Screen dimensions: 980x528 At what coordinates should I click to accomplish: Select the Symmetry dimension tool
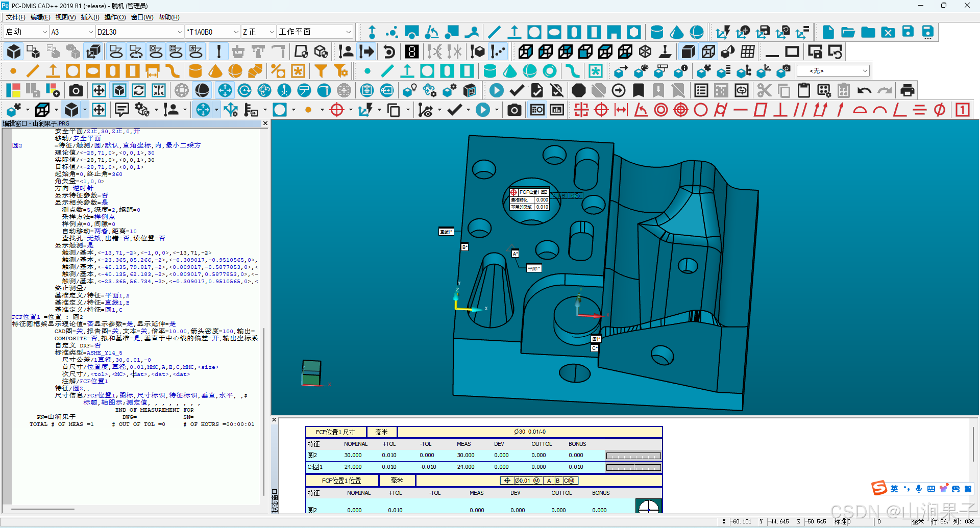pyautogui.click(x=920, y=110)
